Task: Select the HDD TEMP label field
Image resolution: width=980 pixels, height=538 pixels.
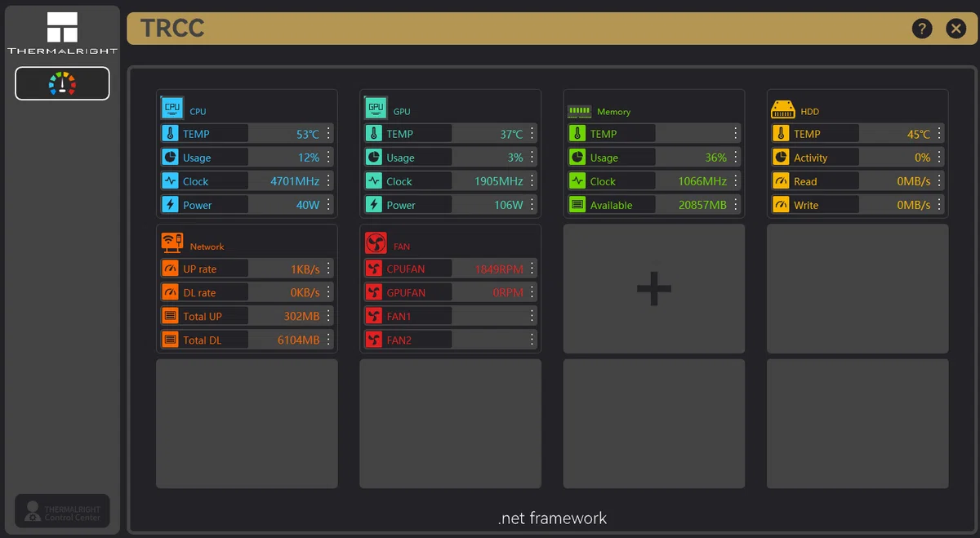Action: pyautogui.click(x=825, y=133)
